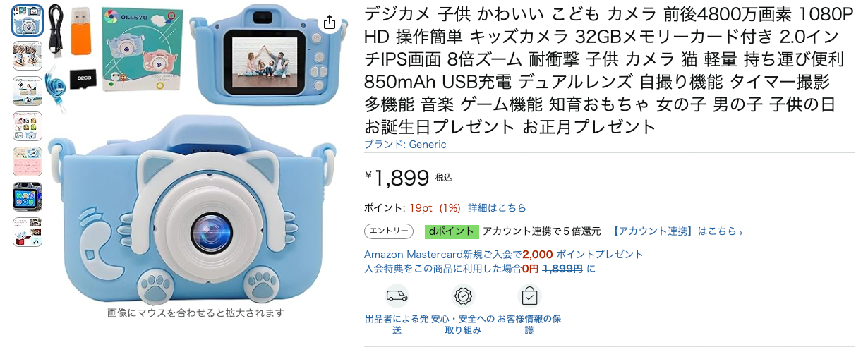Open the 【アカウント連携】はこちら link
Viewport: 868px width, 364px height.
pos(676,231)
